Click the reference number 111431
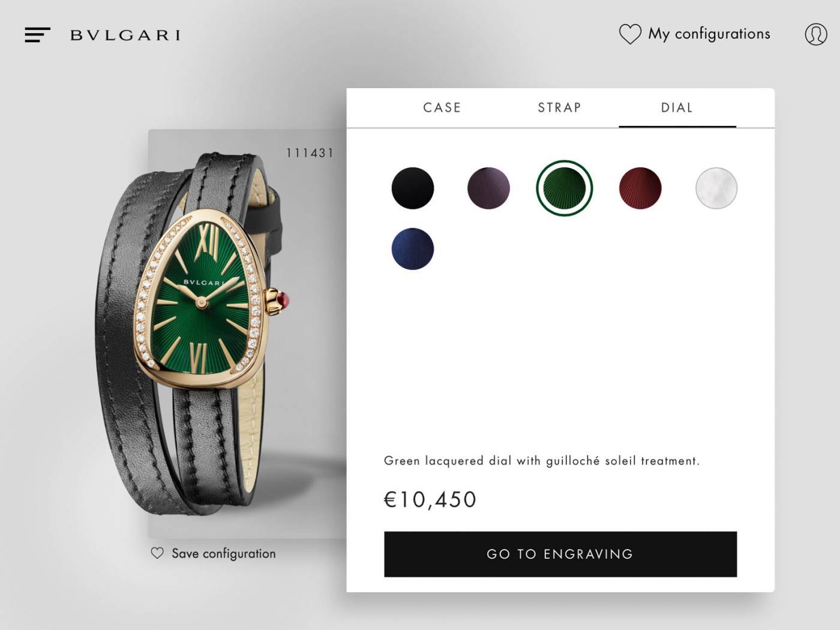 tap(310, 153)
